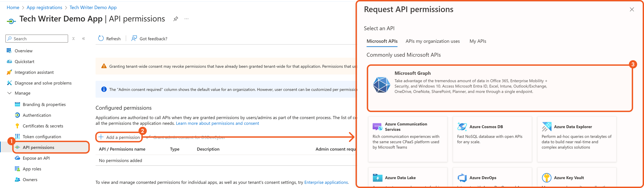The width and height of the screenshot is (644, 188).
Task: Collapse the Manage section chevron
Action: point(10,93)
